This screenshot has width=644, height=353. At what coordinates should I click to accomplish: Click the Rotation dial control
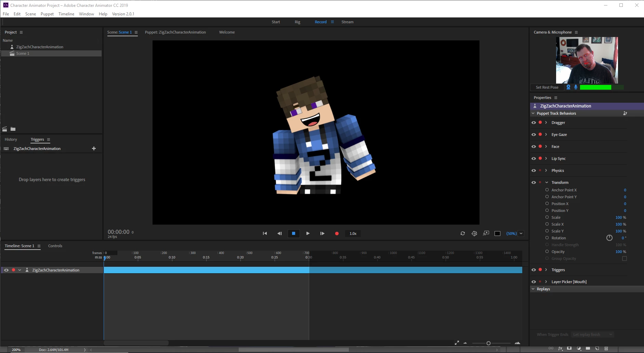(x=609, y=238)
